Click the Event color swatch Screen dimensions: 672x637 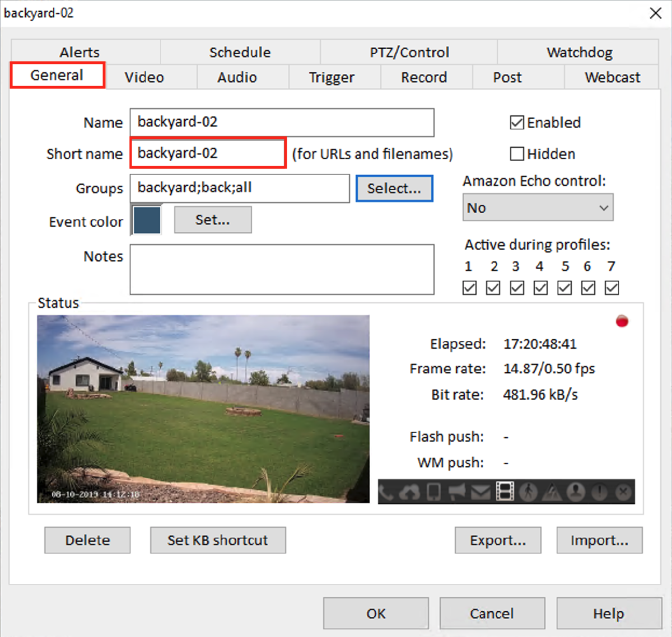click(146, 219)
